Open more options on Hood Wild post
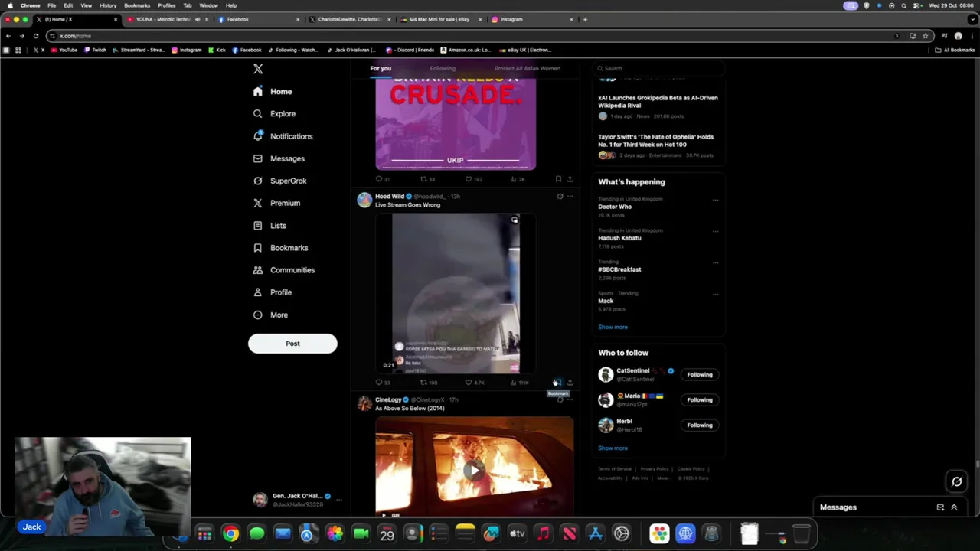Screen dimensions: 980x551 (570, 197)
